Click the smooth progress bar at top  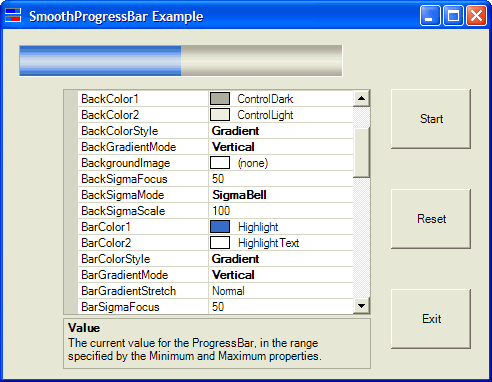[181, 61]
